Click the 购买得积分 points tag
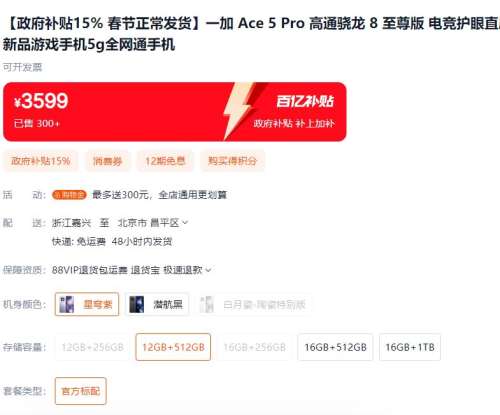The width and height of the screenshot is (500, 415). pyautogui.click(x=232, y=161)
